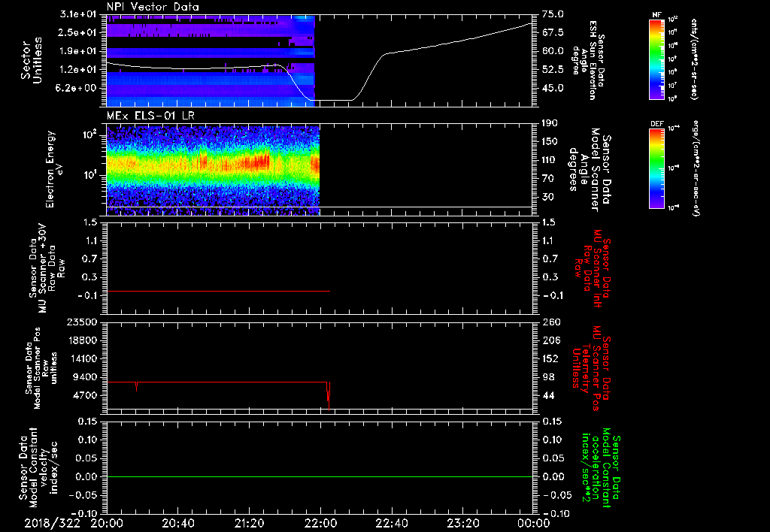Image resolution: width=770 pixels, height=532 pixels.
Task: Select the 'MEx ELS-01 LR' panel title
Action: 150,116
